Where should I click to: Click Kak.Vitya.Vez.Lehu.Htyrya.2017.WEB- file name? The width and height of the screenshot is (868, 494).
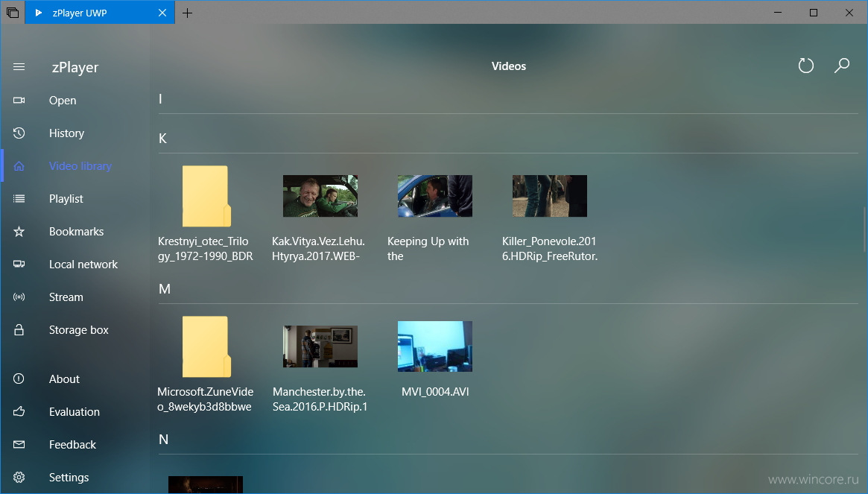318,249
